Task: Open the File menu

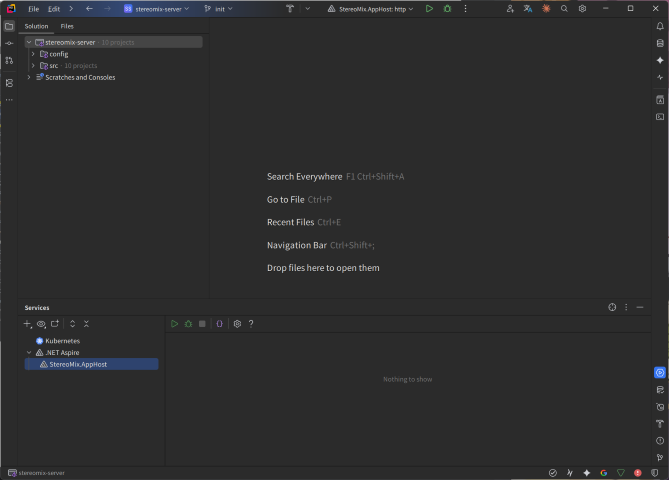Action: (33, 8)
